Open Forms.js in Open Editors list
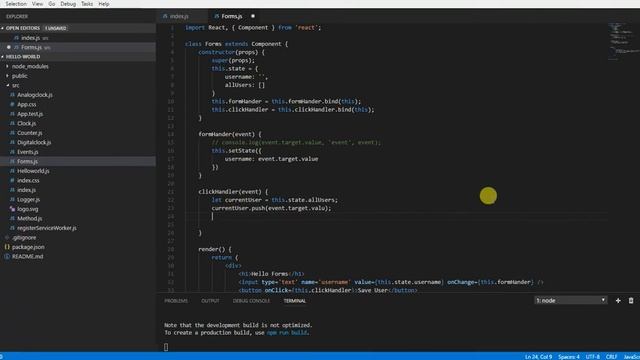The image size is (640, 360). point(31,47)
